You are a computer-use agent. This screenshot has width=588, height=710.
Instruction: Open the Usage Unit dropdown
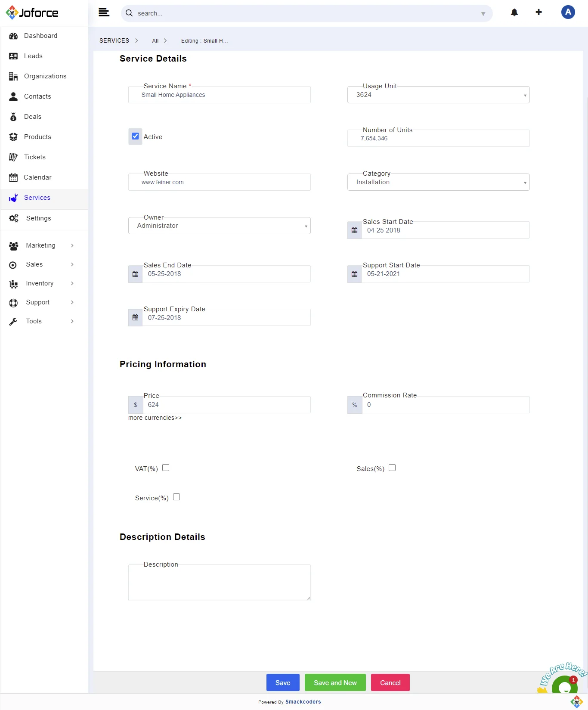438,95
